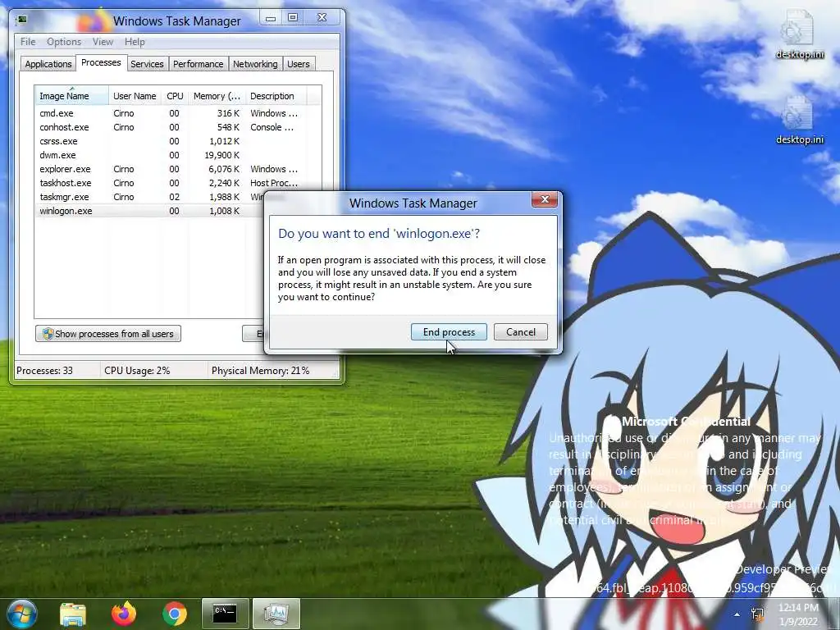Sort by the Description column header
Viewport: 840px width, 630px height.
pyautogui.click(x=276, y=96)
